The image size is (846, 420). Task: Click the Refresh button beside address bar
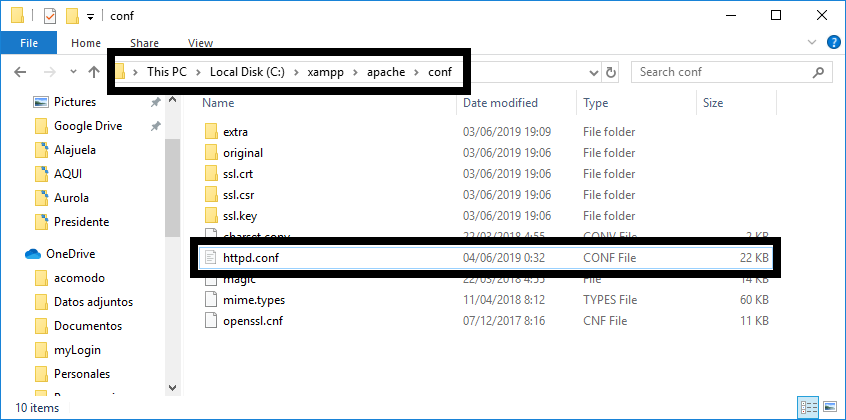(x=611, y=72)
